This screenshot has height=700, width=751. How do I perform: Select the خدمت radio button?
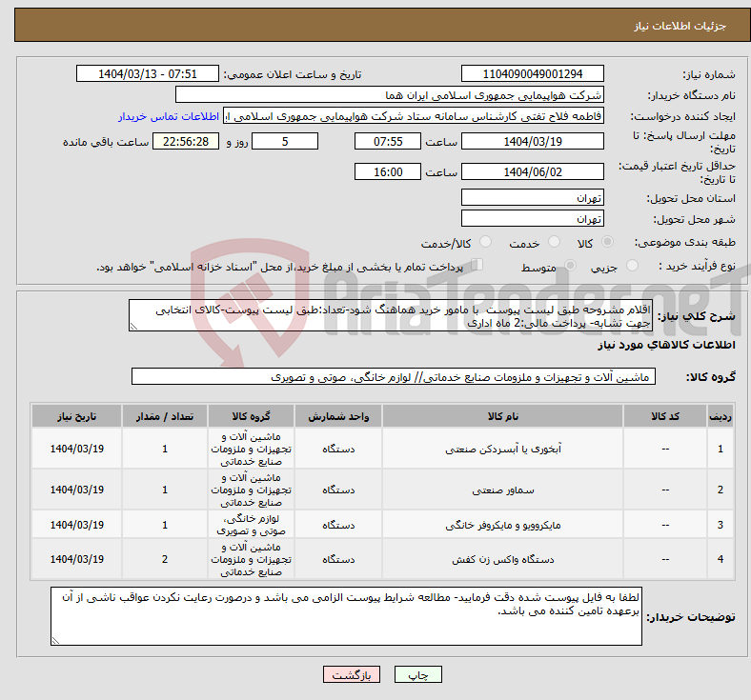pos(554,244)
